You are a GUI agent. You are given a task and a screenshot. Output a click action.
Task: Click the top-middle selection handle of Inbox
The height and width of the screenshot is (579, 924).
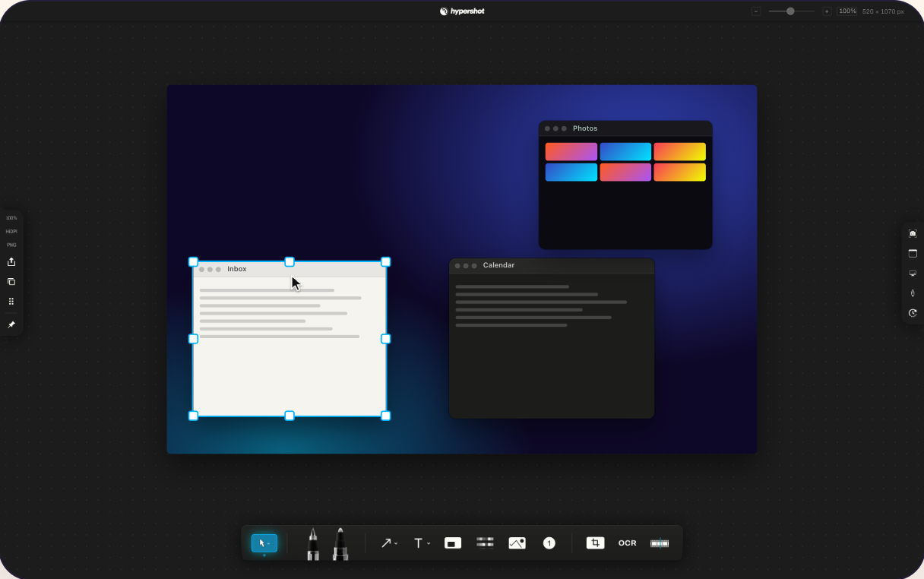pyautogui.click(x=290, y=261)
